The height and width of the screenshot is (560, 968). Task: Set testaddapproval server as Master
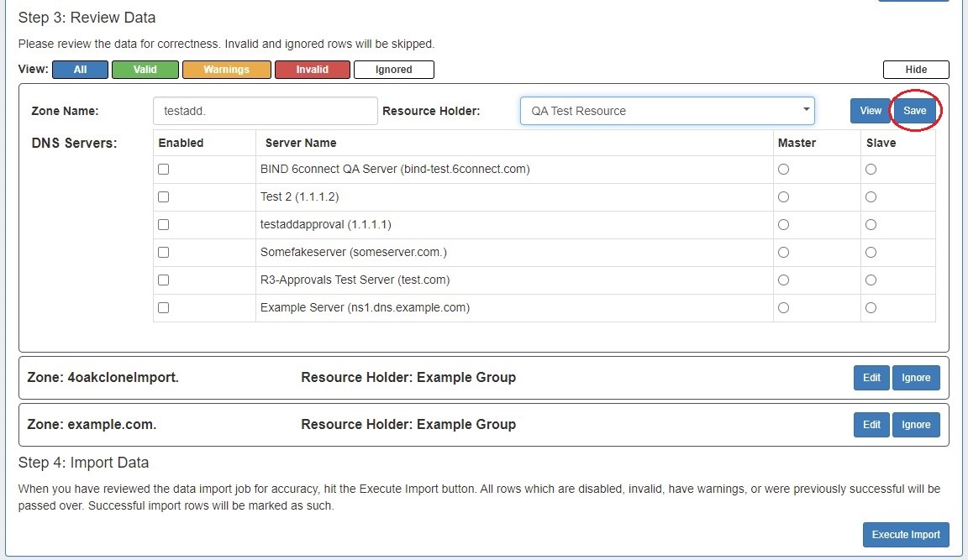coord(783,225)
